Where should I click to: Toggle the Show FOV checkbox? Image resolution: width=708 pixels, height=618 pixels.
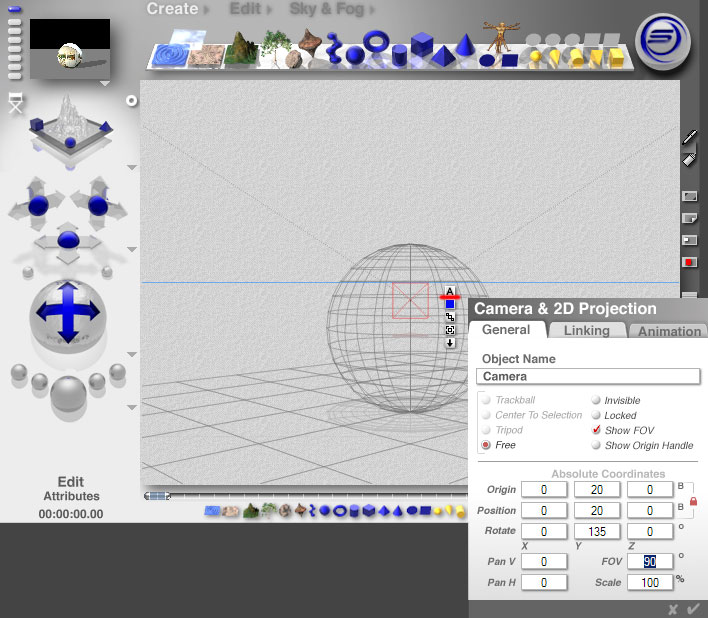(597, 430)
